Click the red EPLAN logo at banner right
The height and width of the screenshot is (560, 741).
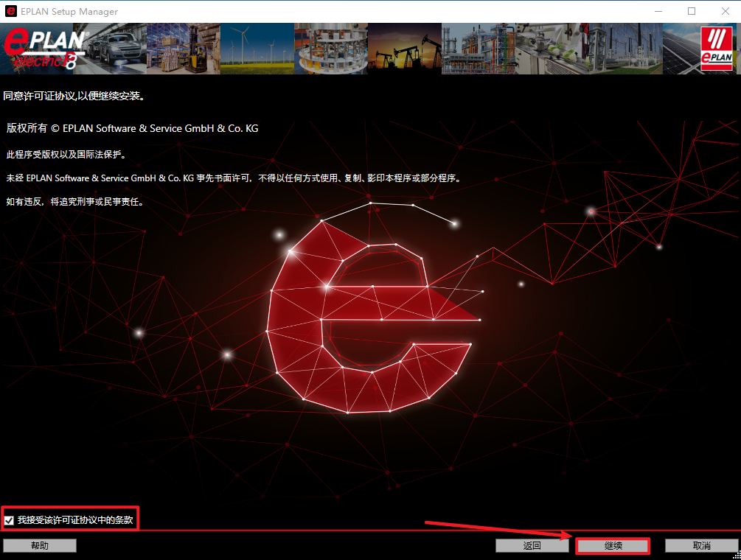point(716,48)
